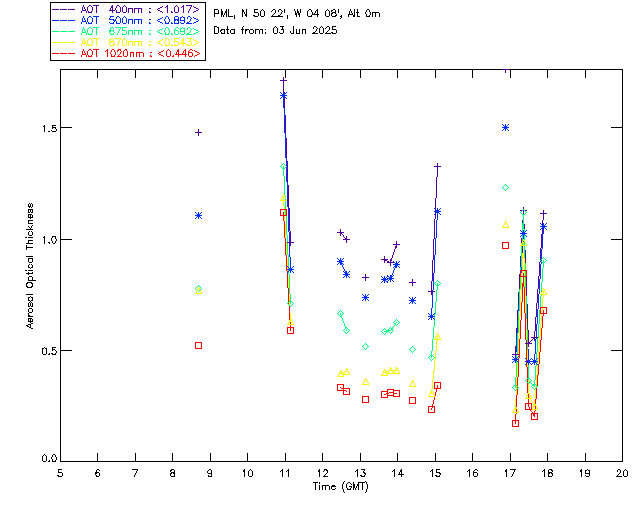Click the 'Aerosol Optical Thickness' axis label
The height and width of the screenshot is (512, 640).
coord(30,266)
